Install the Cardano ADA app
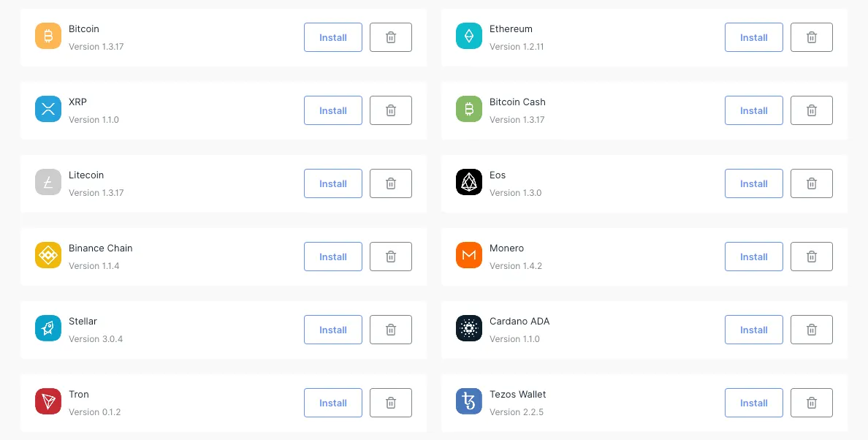The image size is (868, 440). pyautogui.click(x=753, y=330)
